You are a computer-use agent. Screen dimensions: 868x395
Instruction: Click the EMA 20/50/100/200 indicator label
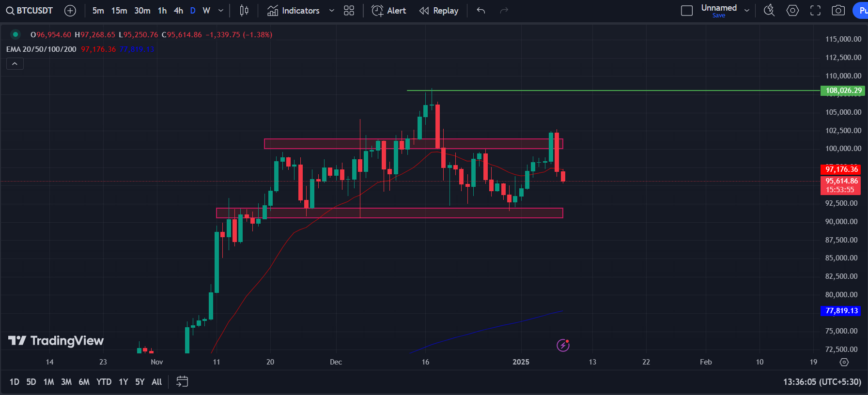point(41,49)
